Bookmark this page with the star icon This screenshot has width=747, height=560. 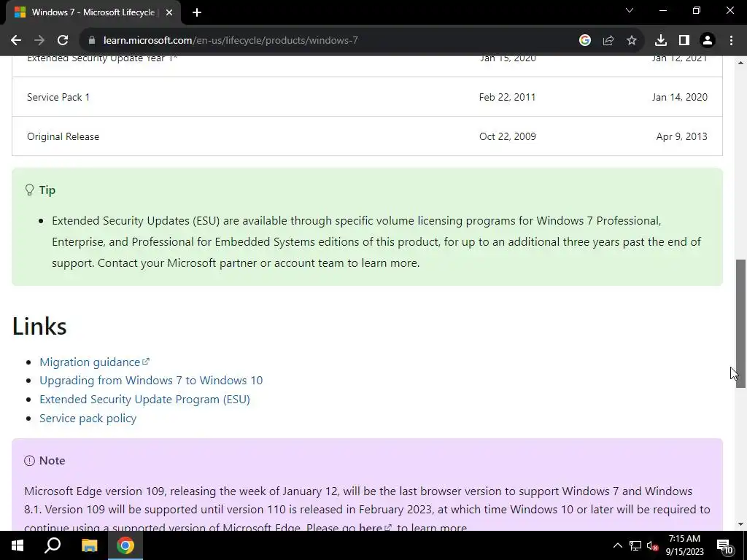(632, 41)
